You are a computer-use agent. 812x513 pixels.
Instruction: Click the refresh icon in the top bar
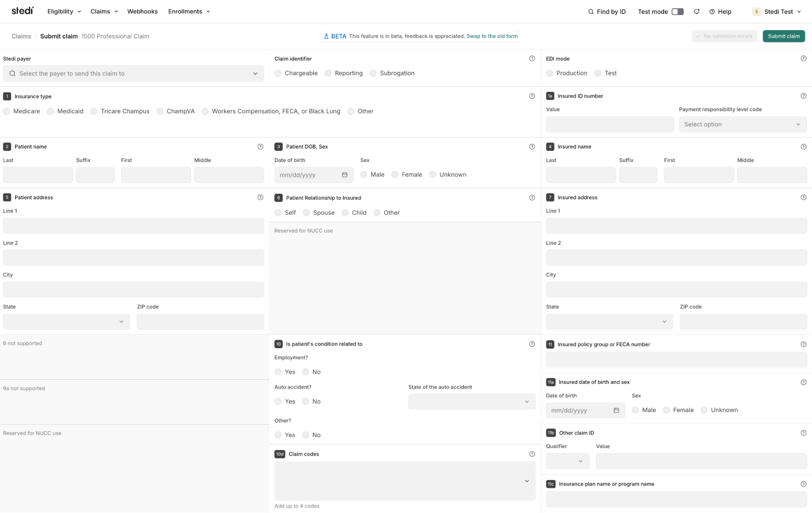(x=697, y=11)
